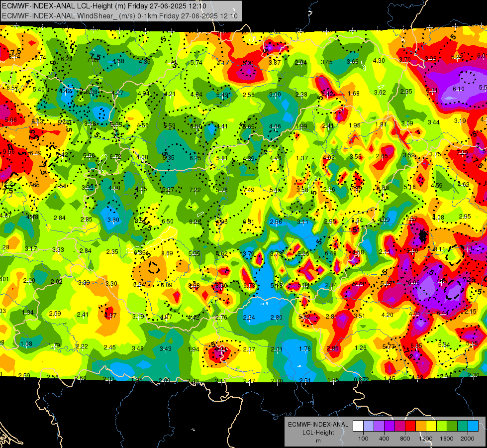This screenshot has height=448, width=487.
Task: Pick the orange legend color swatch
Action: tap(421, 426)
